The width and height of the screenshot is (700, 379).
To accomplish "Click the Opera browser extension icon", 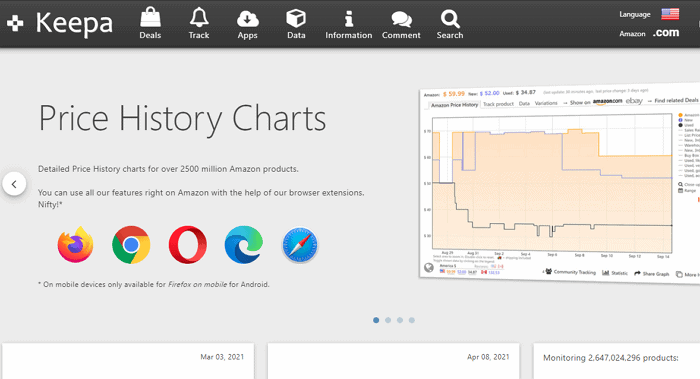I will click(188, 245).
